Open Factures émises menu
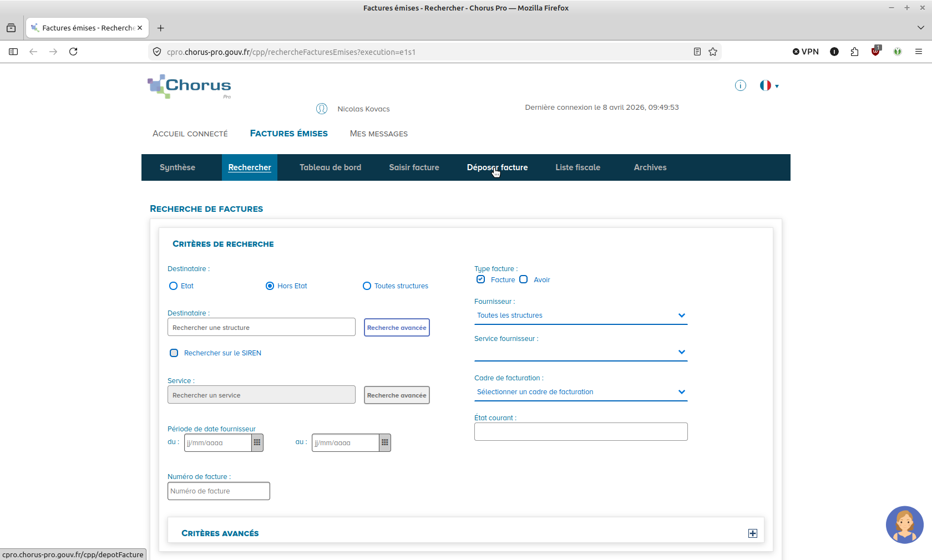 tap(289, 134)
